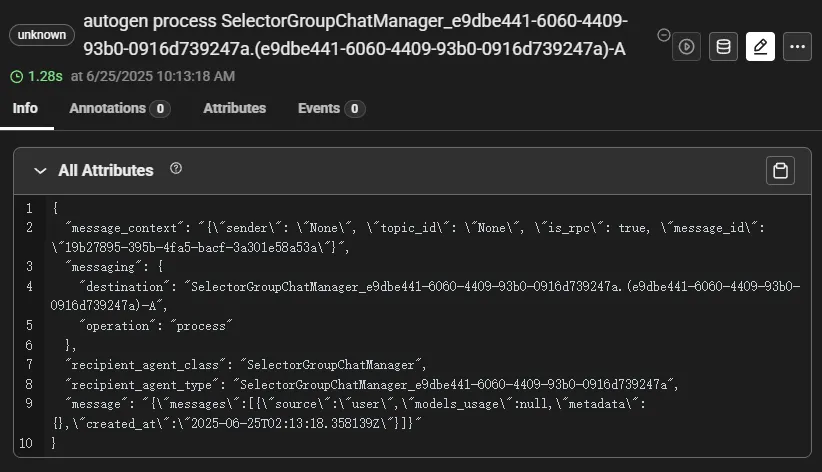Image resolution: width=822 pixels, height=472 pixels.
Task: Click line number 10 in the code gutter
Action: click(x=26, y=443)
